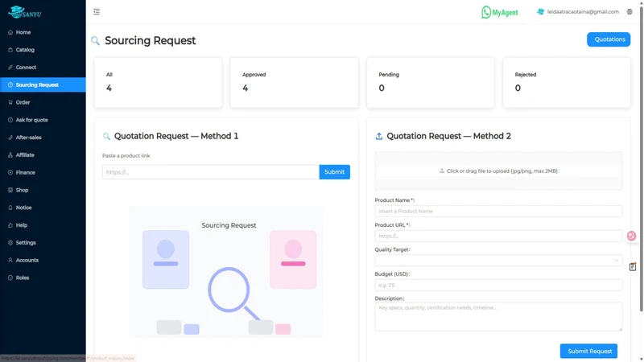Open Home in the sidebar menu
The height and width of the screenshot is (362, 644).
(43, 32)
